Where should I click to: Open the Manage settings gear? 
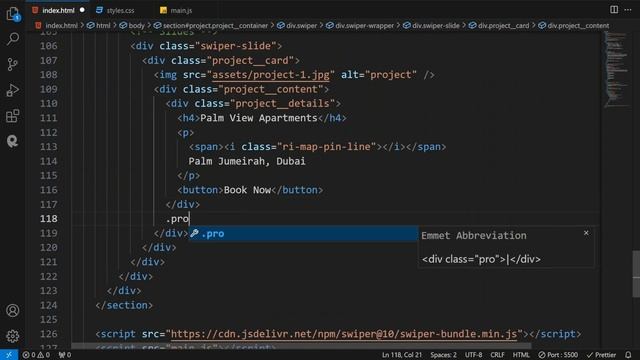coord(13,336)
